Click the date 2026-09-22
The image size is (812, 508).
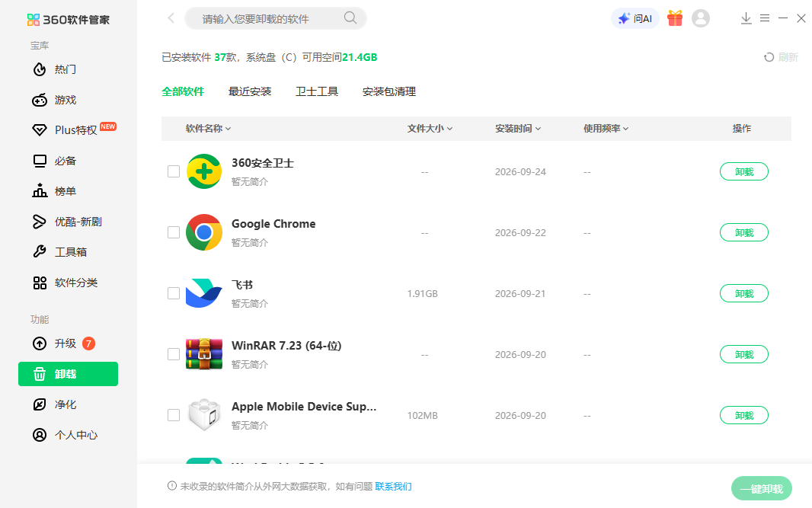pos(520,233)
